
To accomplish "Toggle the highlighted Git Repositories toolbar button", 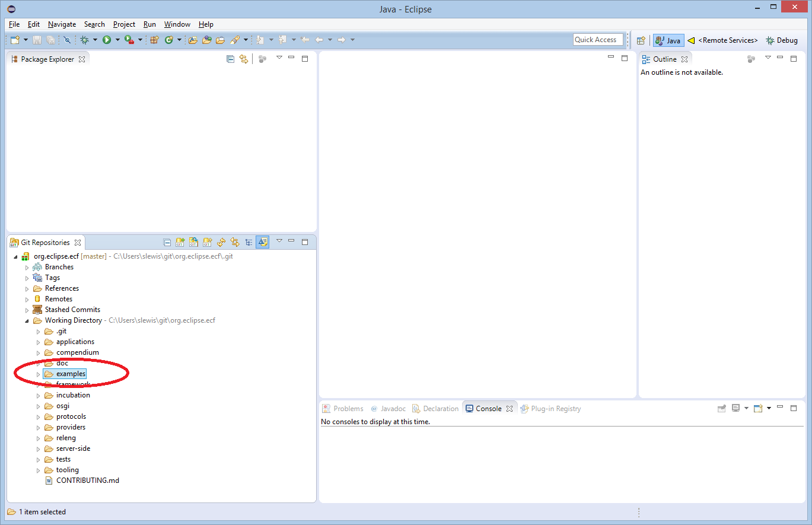I will [x=263, y=242].
